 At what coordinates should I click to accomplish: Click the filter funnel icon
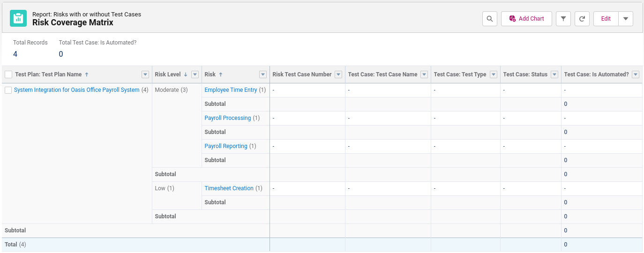point(563,19)
